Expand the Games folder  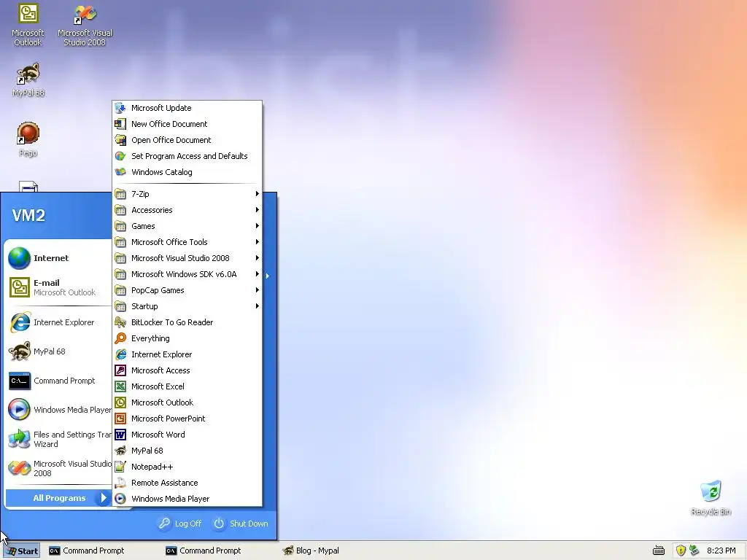coord(187,226)
